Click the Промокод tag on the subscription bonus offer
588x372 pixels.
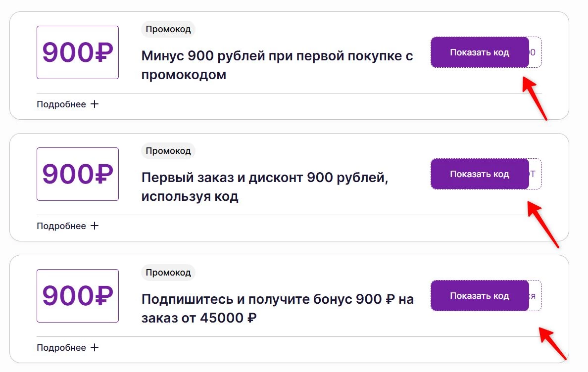coord(168,273)
